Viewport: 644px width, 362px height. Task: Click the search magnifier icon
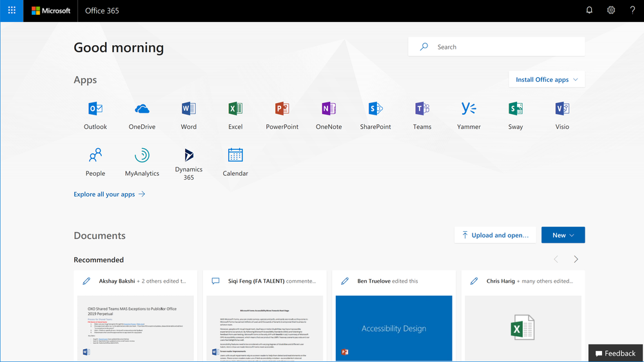click(424, 47)
